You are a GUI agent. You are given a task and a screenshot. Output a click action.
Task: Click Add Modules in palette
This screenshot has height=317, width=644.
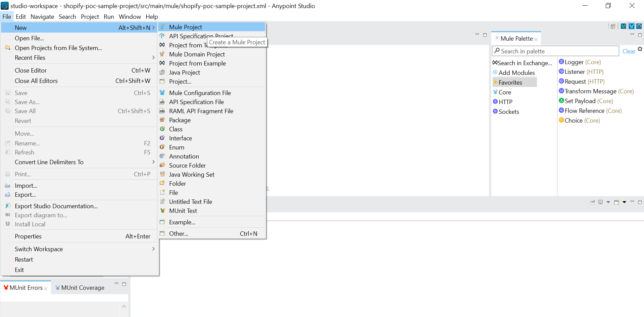(x=514, y=73)
